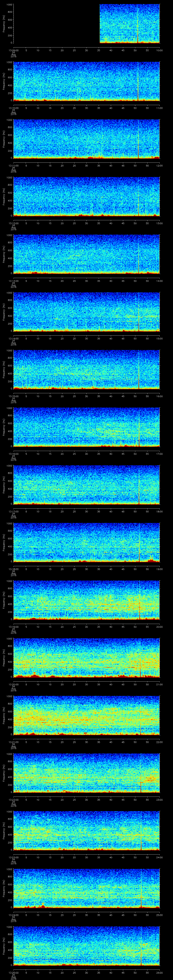Image resolution: width=173 pixels, height=980 pixels.
Task: Click the '13:09:00' start time label
Action: pyautogui.click(x=14, y=50)
